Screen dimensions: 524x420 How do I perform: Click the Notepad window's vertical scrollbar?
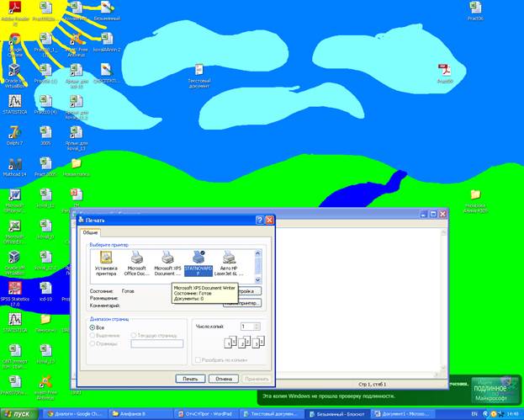coord(444,301)
